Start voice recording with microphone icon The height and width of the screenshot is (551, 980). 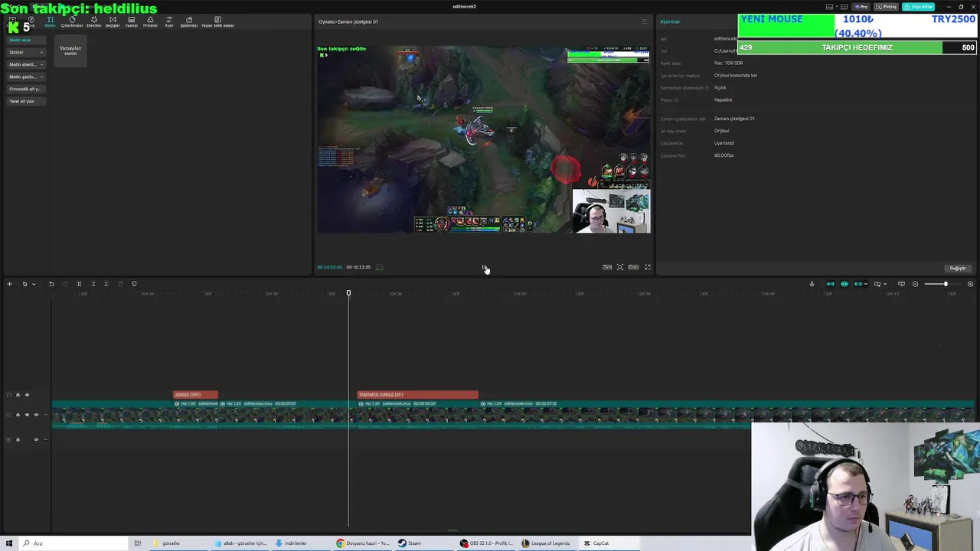pos(812,284)
